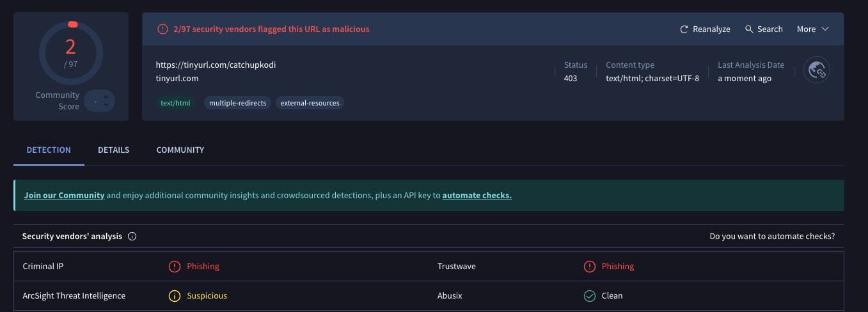Select the multiple-redirects tag
This screenshot has height=312, width=868.
238,103
